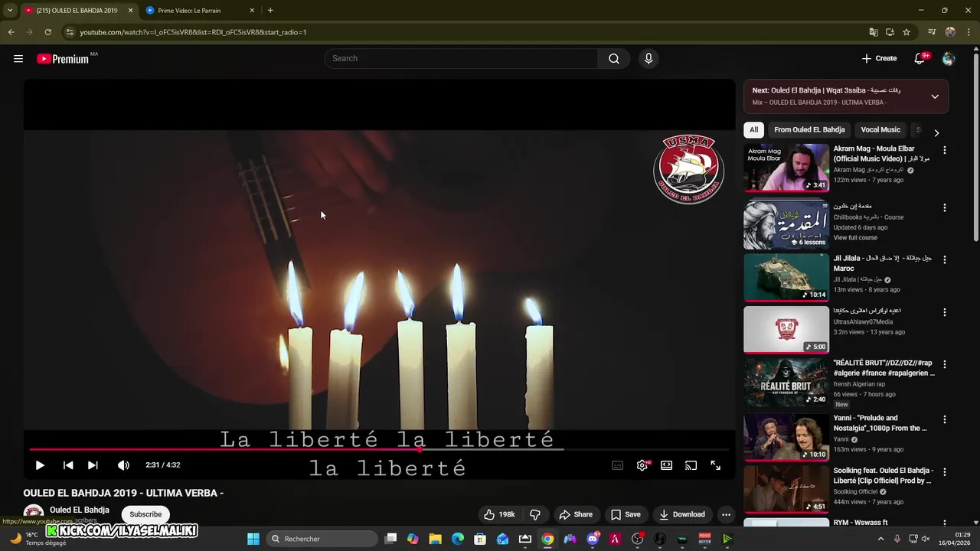This screenshot has width=980, height=551.
Task: Open a new browser tab
Action: 270,11
